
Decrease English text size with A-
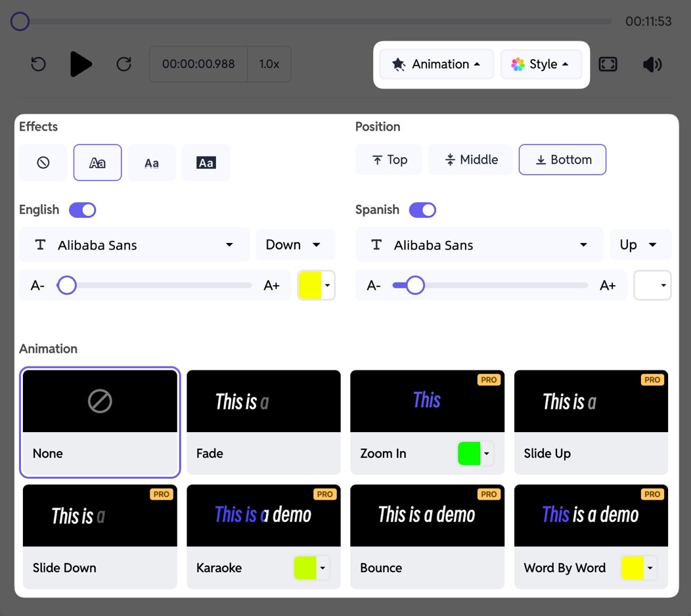[x=37, y=286]
